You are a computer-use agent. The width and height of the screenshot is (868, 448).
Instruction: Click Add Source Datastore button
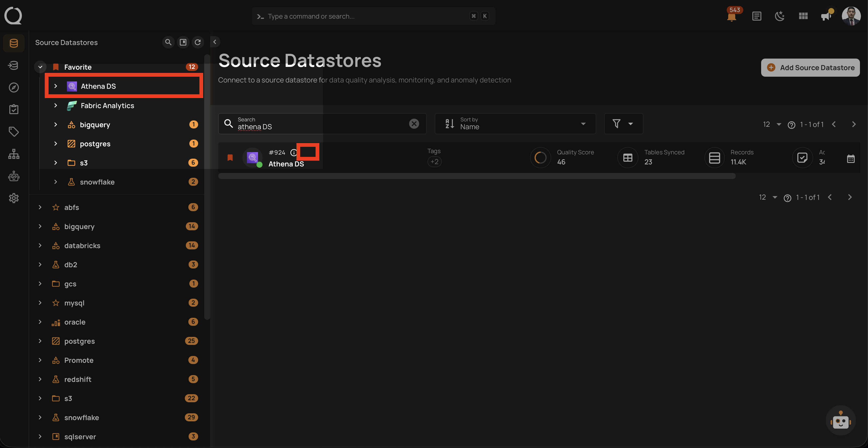810,67
